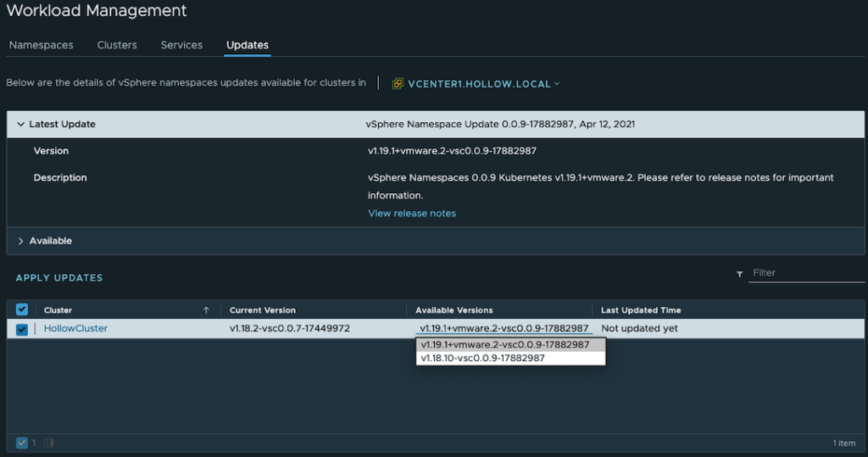Open HollowCluster's available versions dropdown
This screenshot has height=457, width=868.
504,328
